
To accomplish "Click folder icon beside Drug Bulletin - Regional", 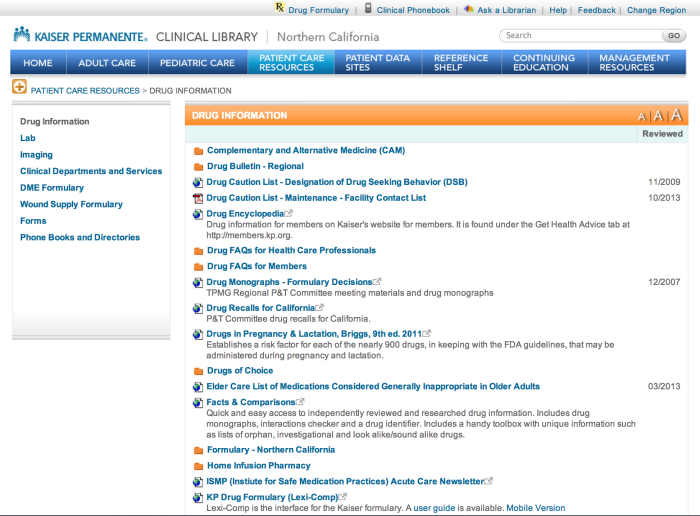I will [197, 167].
